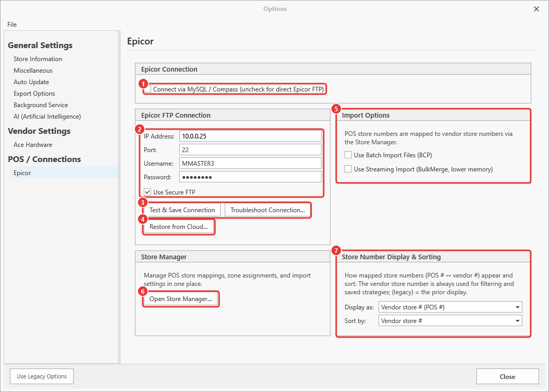The image size is (549, 392).
Task: Close the Options window with X
Action: coord(536,9)
